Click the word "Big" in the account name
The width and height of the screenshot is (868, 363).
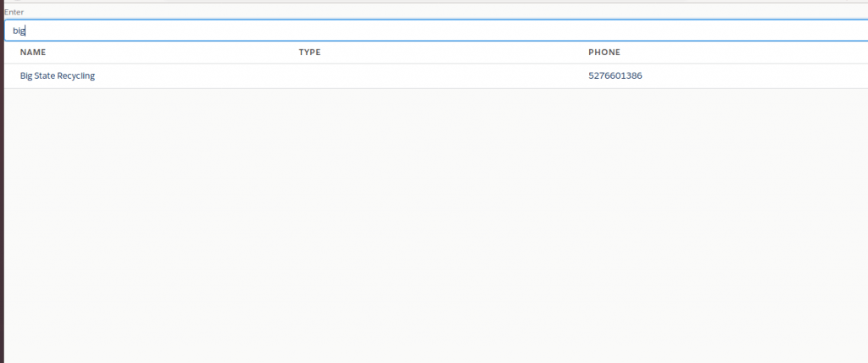(26, 75)
